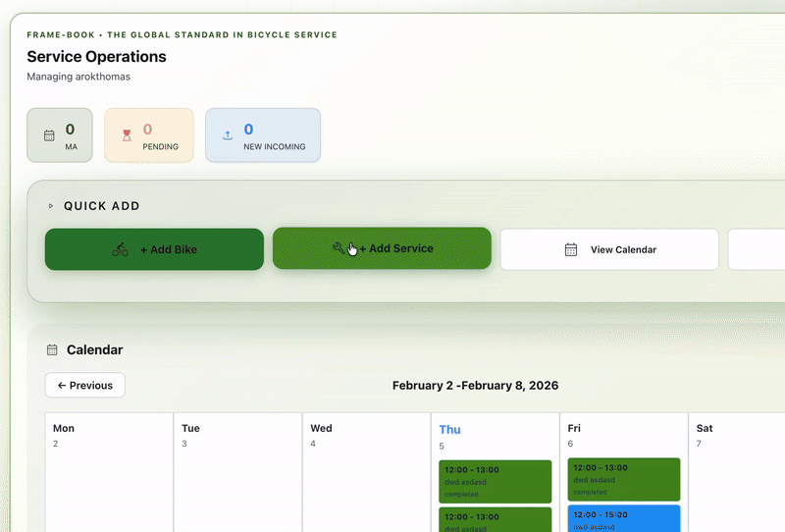Open Thursday's second 12:00 - 13:00 event
This screenshot has height=532, width=785.
tap(496, 519)
